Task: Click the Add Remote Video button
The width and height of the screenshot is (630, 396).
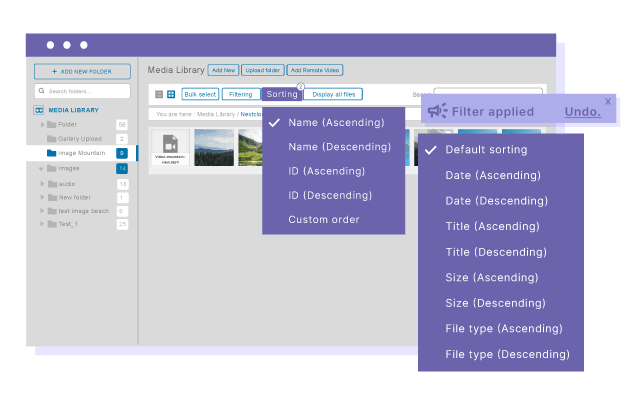Action: tap(315, 70)
